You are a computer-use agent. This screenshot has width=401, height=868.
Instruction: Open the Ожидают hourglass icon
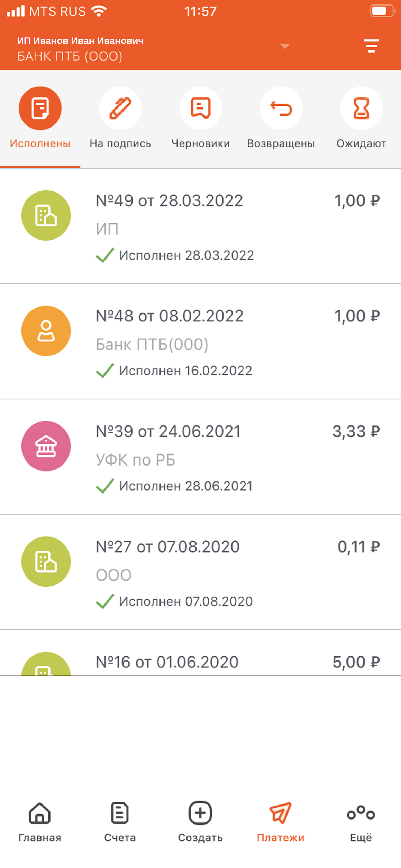(361, 108)
